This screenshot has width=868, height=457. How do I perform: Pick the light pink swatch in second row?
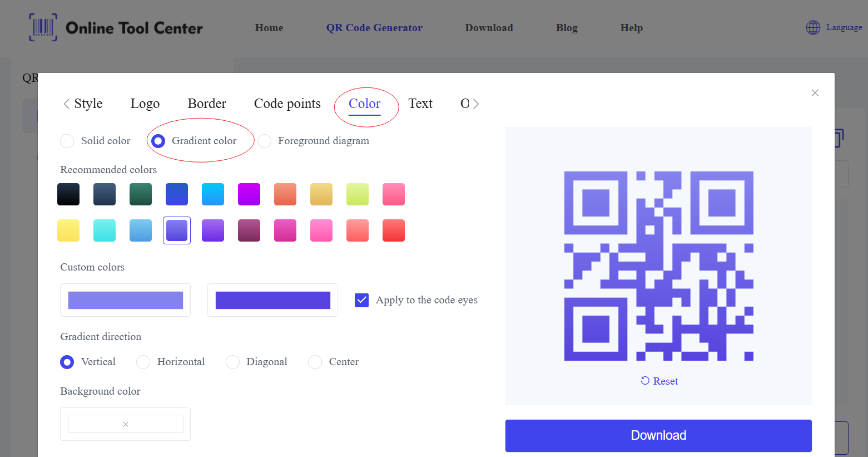[x=321, y=230]
